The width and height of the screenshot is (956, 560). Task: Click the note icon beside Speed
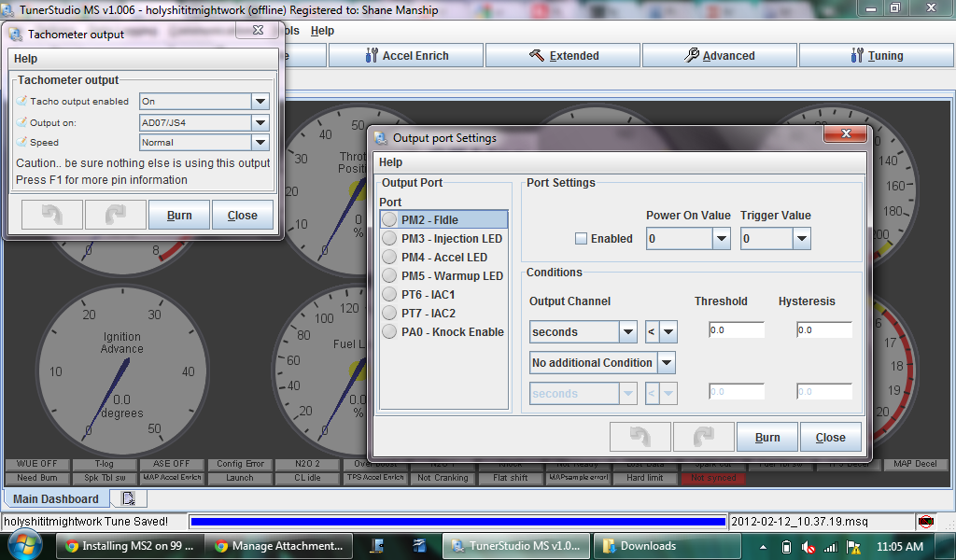pos(21,143)
